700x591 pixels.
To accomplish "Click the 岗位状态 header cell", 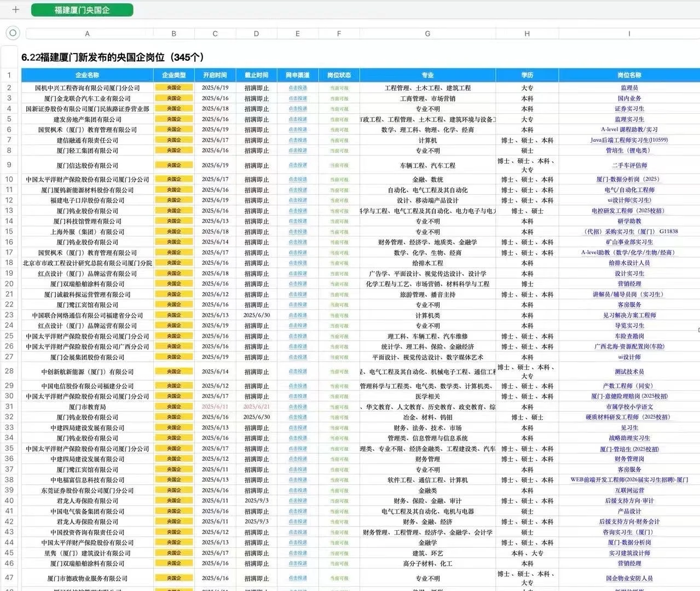I will [x=339, y=75].
